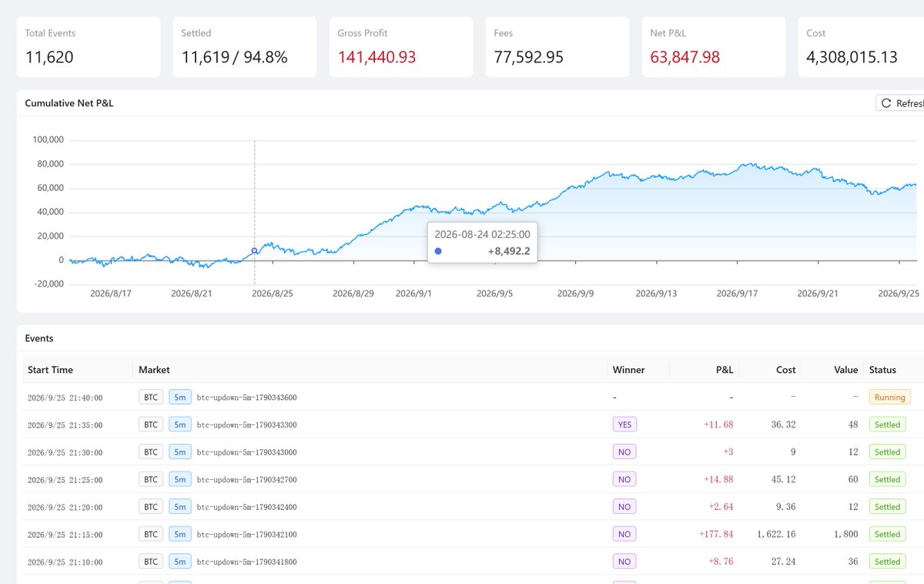924x584 pixels.
Task: Click the BTC tag in the 21:20:00 row
Action: (x=151, y=507)
